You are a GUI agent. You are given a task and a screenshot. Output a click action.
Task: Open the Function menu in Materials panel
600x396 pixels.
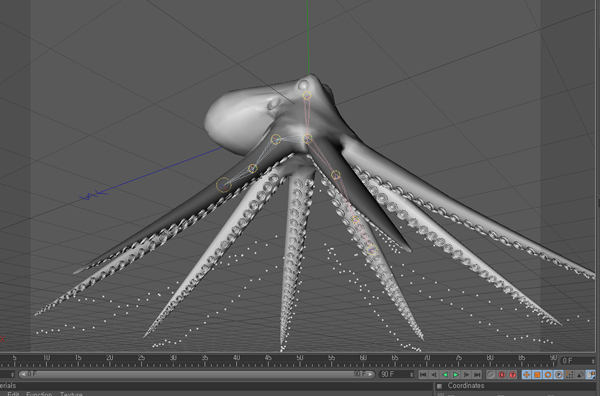coord(39,394)
